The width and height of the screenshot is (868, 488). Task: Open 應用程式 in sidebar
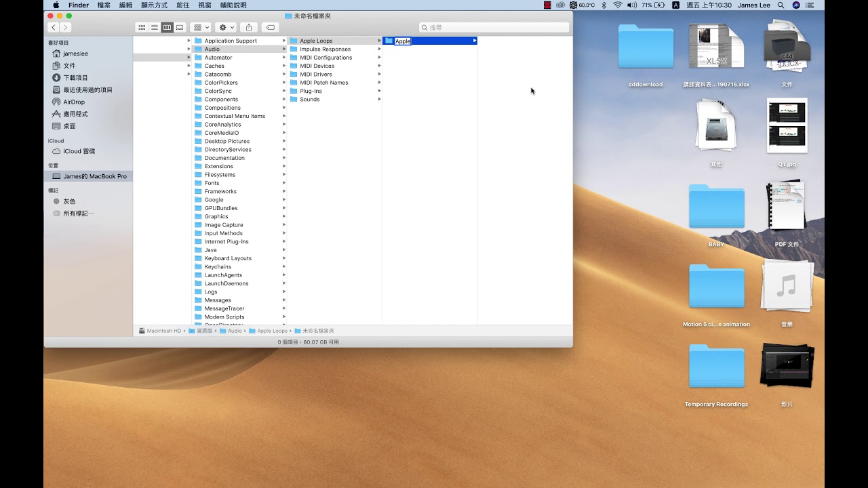click(x=88, y=114)
